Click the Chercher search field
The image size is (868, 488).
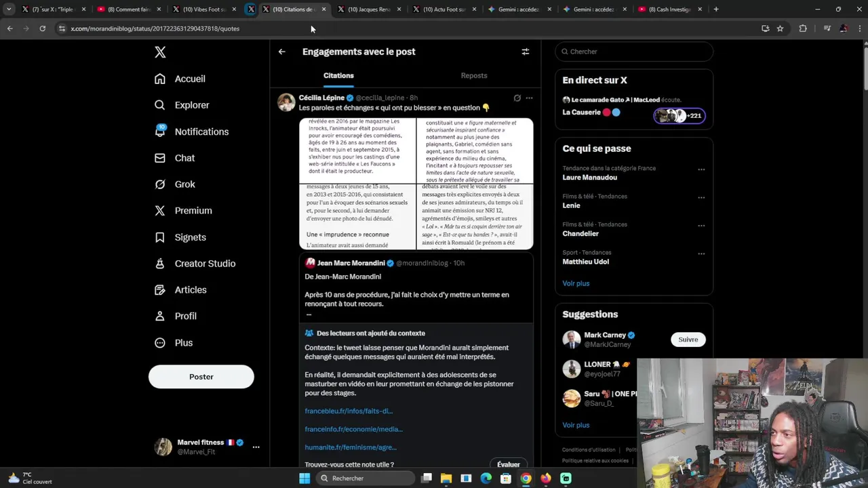[x=635, y=52]
